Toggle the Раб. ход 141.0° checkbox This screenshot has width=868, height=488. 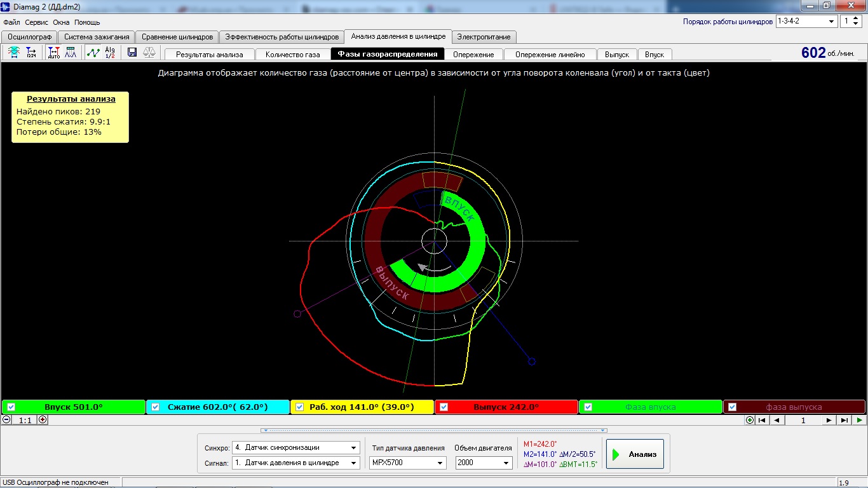[300, 407]
